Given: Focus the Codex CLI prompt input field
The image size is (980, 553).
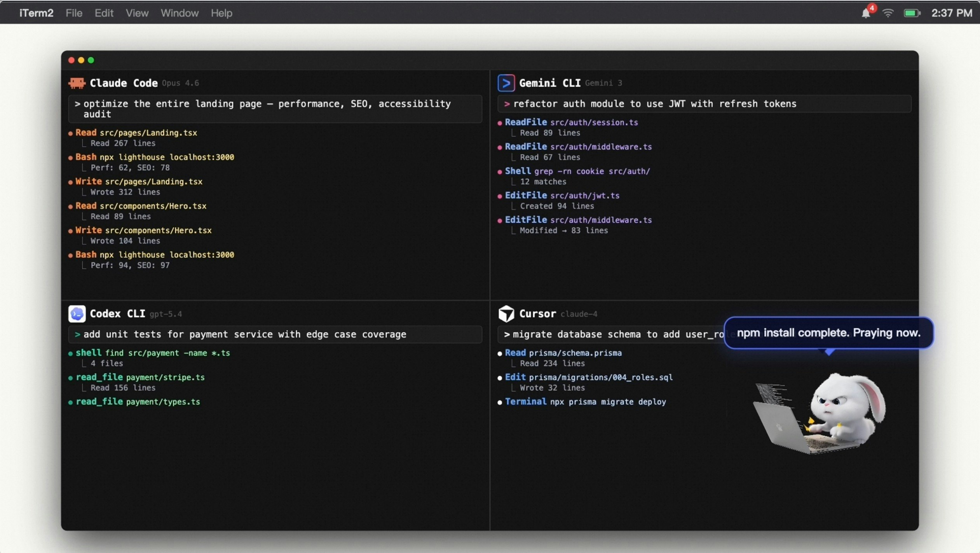Looking at the screenshot, I should [x=275, y=334].
